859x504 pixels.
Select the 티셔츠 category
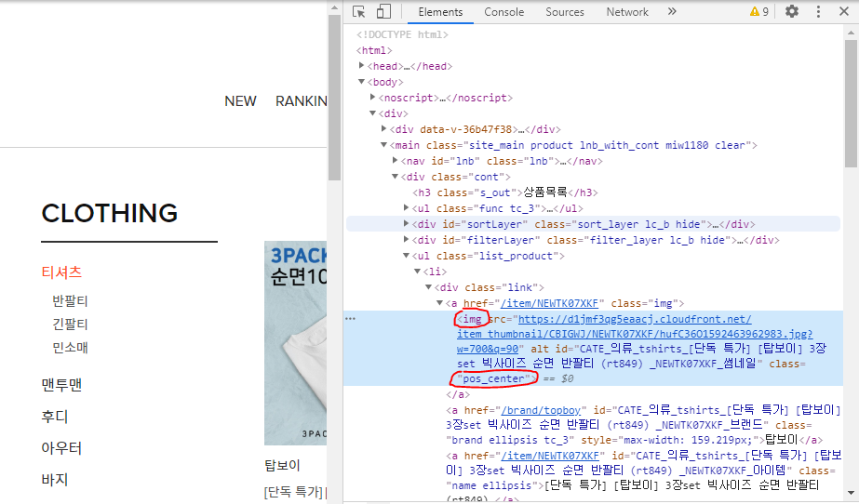(x=61, y=272)
